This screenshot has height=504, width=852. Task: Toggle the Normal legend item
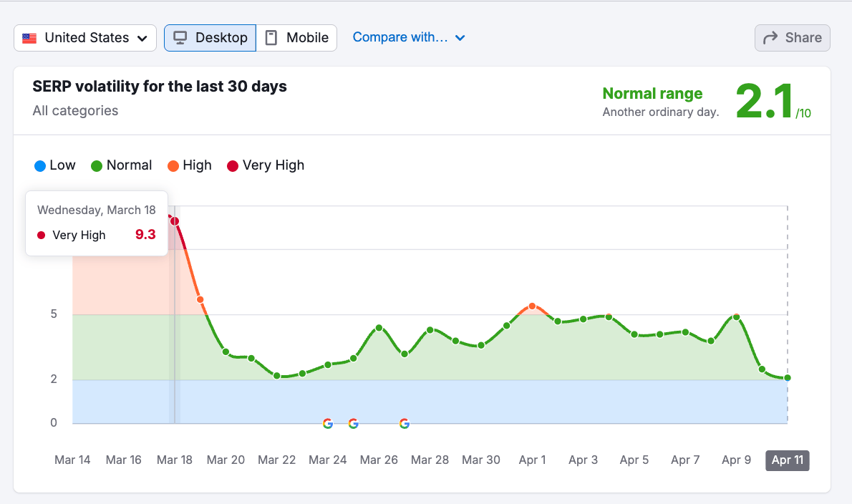[x=121, y=165]
